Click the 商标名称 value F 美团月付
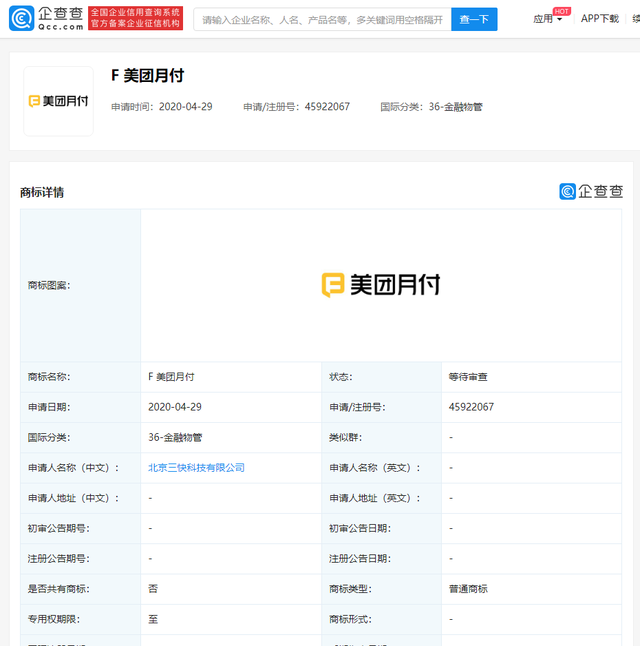The image size is (640, 646). pyautogui.click(x=171, y=377)
